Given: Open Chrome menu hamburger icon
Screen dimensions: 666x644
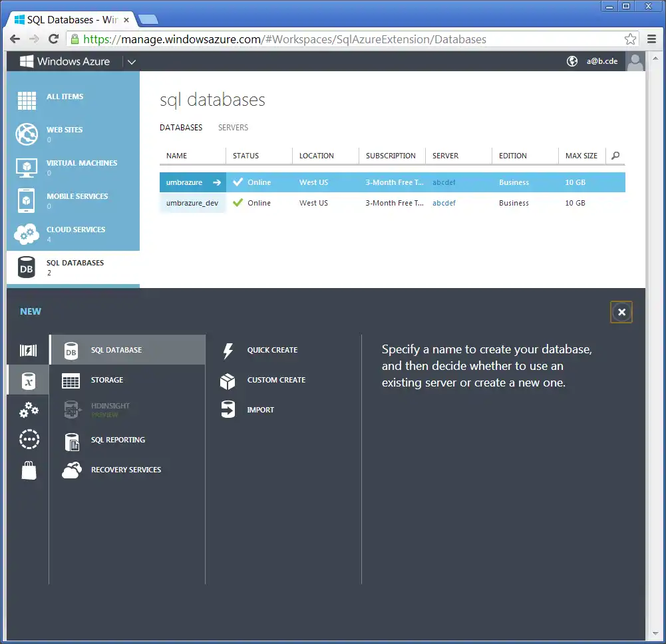Looking at the screenshot, I should click(652, 39).
